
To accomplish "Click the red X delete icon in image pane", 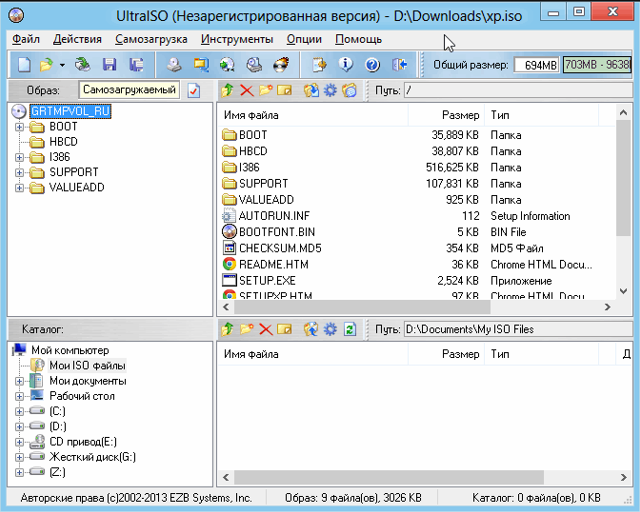I will [x=247, y=90].
